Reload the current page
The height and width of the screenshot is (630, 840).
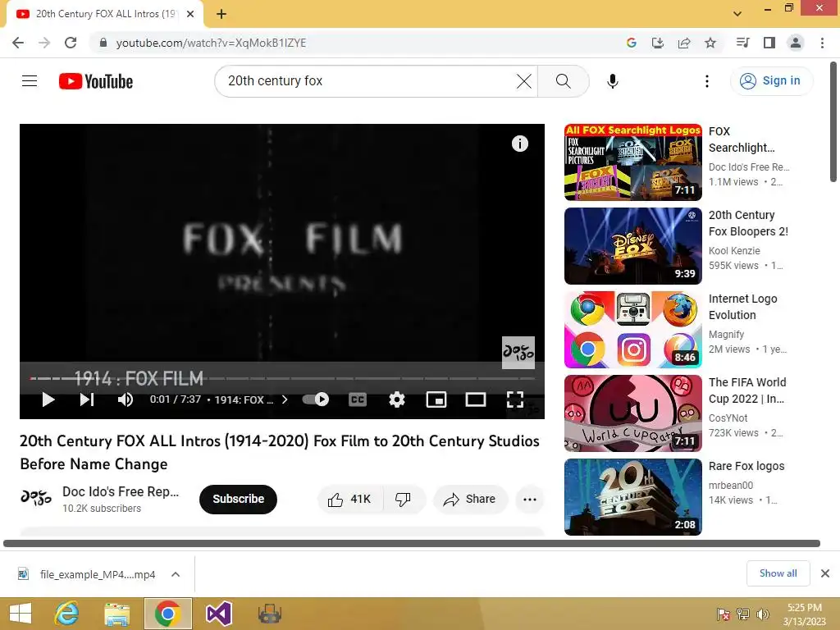71,43
